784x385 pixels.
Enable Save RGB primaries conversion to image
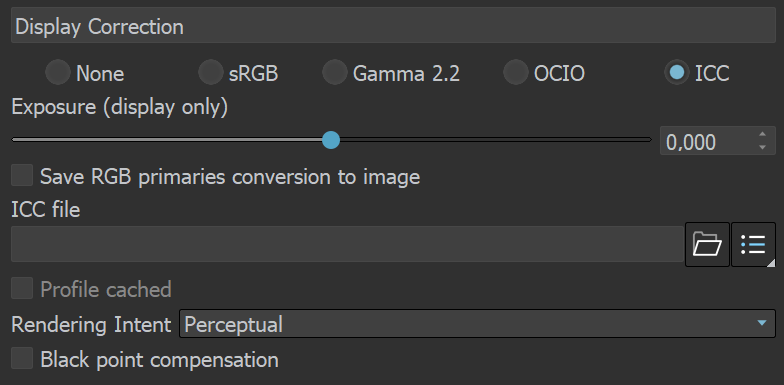(22, 176)
